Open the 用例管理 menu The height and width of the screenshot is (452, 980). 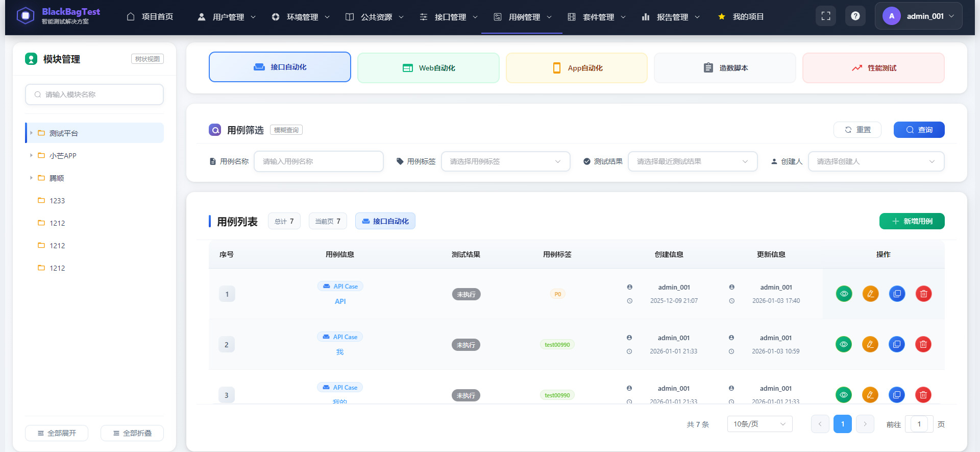pos(523,17)
